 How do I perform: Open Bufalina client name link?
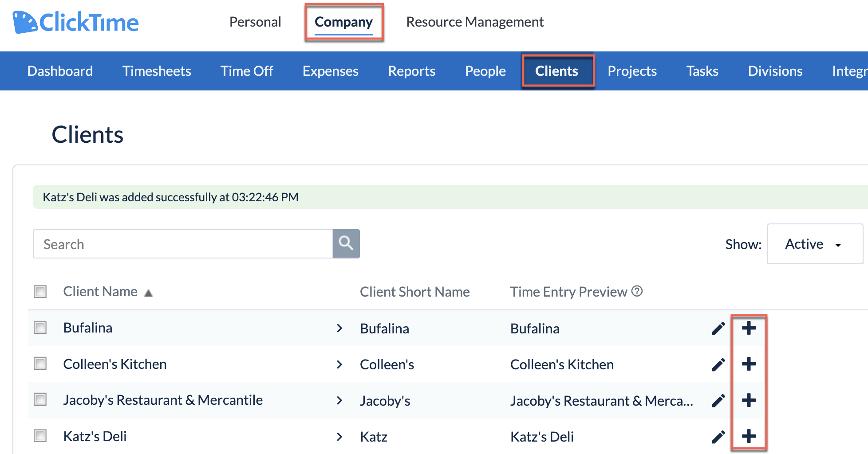87,328
